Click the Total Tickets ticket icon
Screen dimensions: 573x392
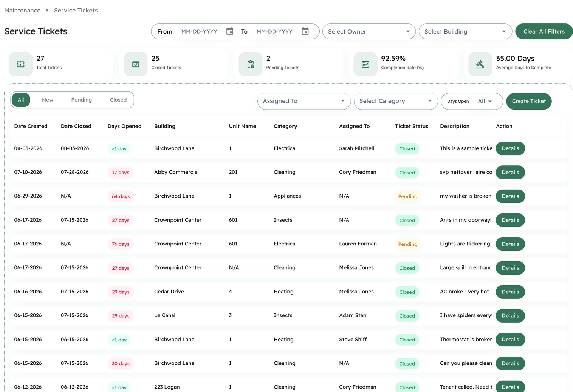pos(21,64)
